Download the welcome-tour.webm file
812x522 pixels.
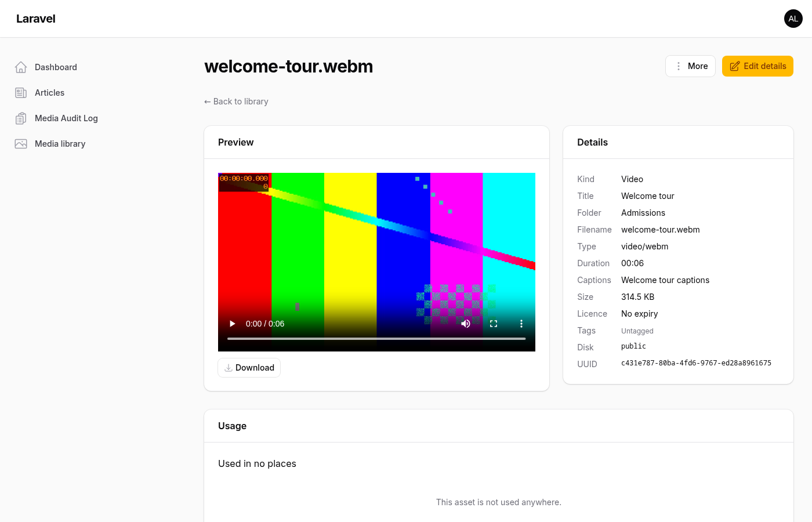(249, 368)
